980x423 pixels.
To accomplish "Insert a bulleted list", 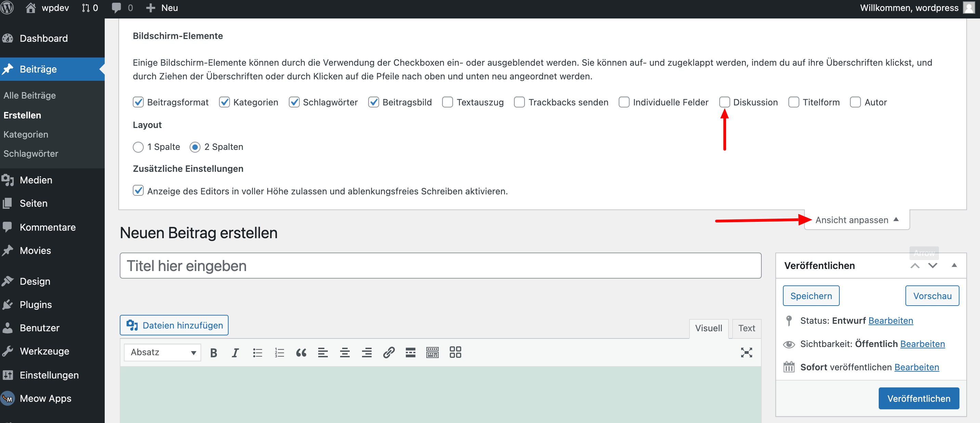I will 258,352.
